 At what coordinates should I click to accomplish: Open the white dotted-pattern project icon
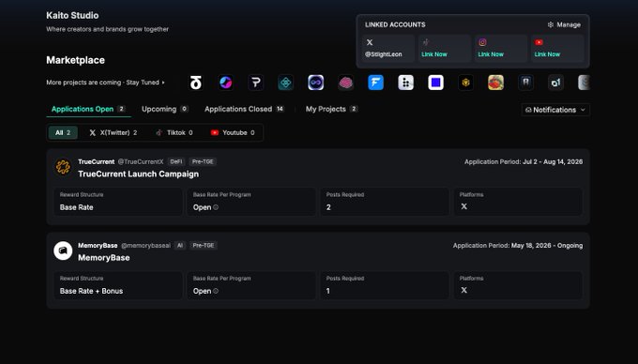click(x=405, y=83)
